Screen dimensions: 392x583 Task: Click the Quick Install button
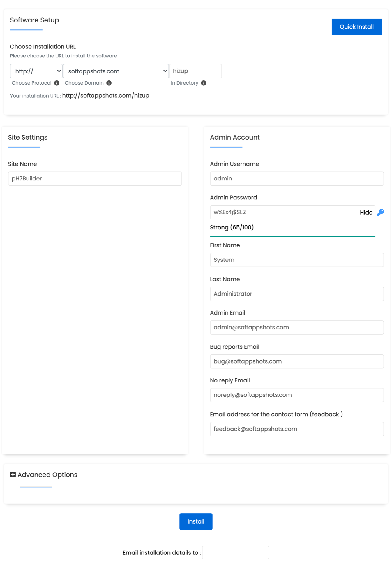[x=356, y=27]
